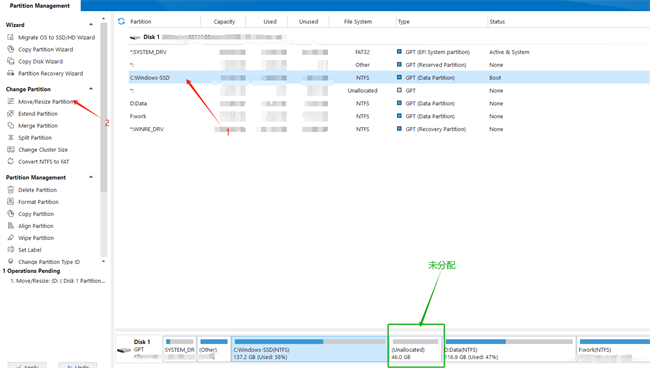Viewport: 650px width, 368px height.
Task: Click the left sidebar scrollbar thumb
Action: [104, 108]
